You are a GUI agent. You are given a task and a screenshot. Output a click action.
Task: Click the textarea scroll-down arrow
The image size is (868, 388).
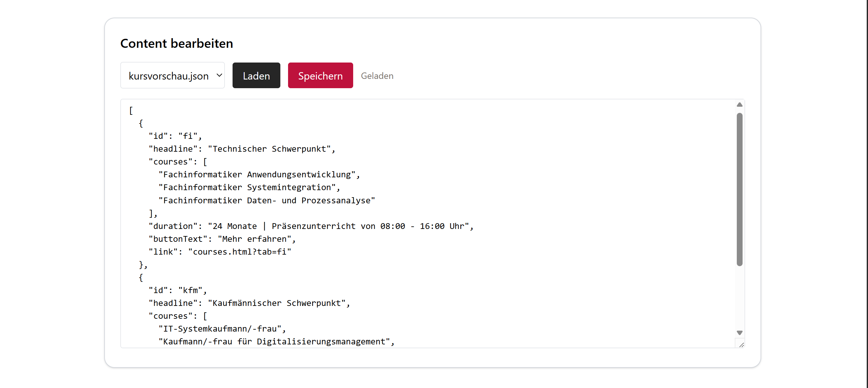tap(739, 333)
